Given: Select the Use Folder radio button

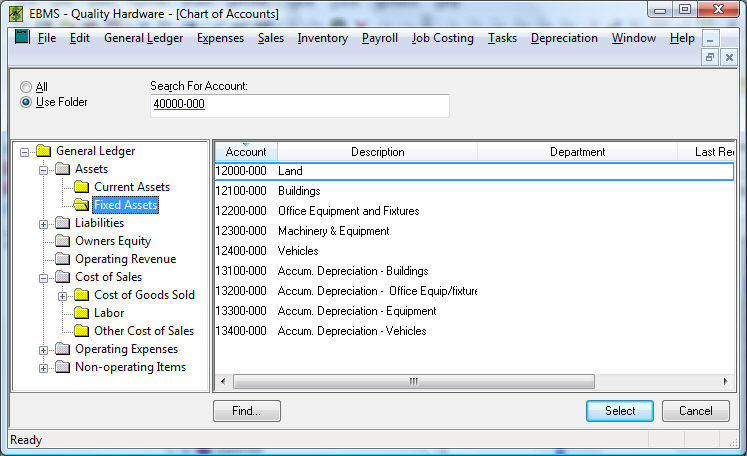Looking at the screenshot, I should click(x=26, y=102).
